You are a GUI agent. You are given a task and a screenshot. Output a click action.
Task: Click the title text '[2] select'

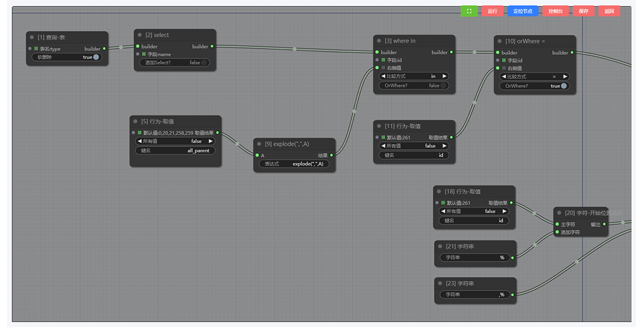[157, 35]
